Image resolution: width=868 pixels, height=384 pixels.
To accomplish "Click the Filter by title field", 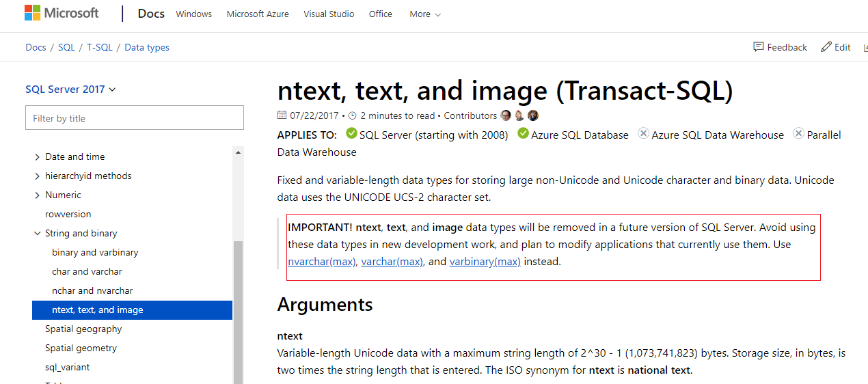I will point(134,118).
